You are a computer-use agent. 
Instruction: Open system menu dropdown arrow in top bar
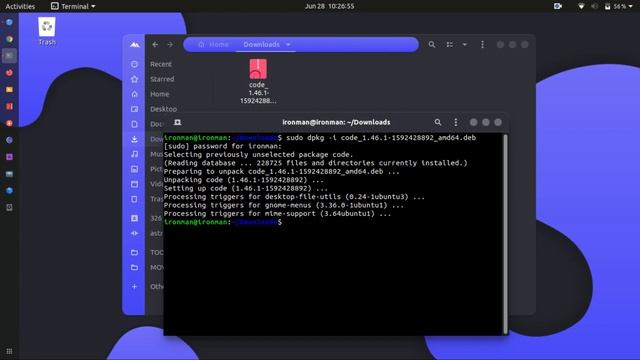(631, 6)
